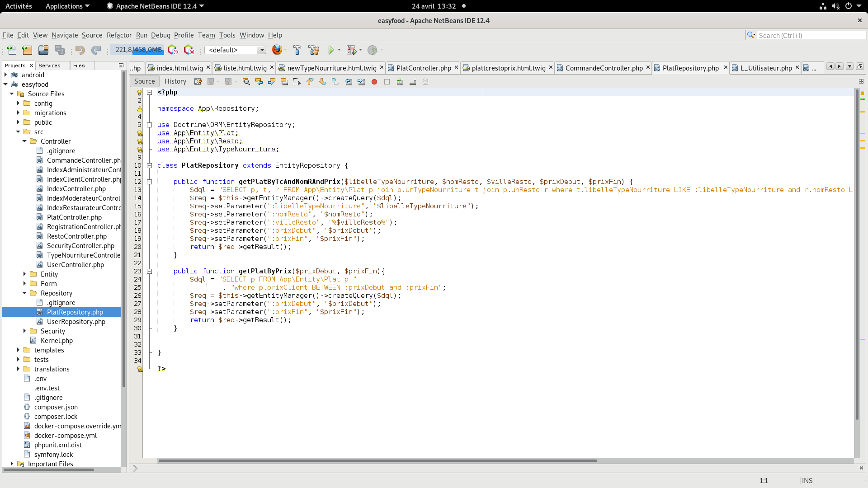
Task: Click the New Project toolbar icon
Action: [x=27, y=50]
